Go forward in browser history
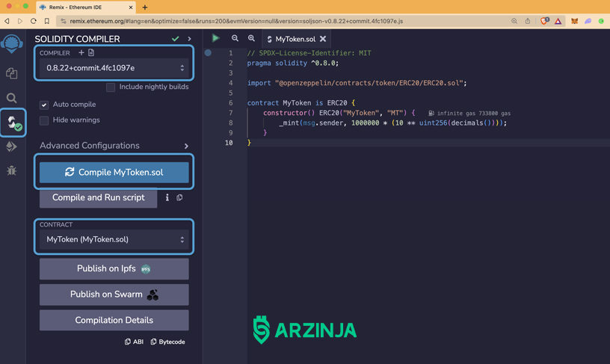This screenshot has height=364, width=610. pyautogui.click(x=20, y=21)
